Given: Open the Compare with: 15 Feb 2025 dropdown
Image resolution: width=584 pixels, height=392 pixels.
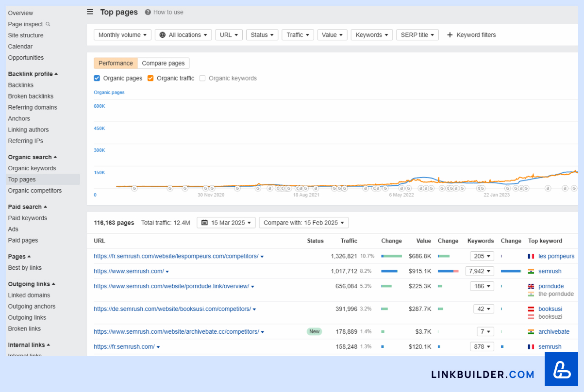Looking at the screenshot, I should (x=304, y=223).
